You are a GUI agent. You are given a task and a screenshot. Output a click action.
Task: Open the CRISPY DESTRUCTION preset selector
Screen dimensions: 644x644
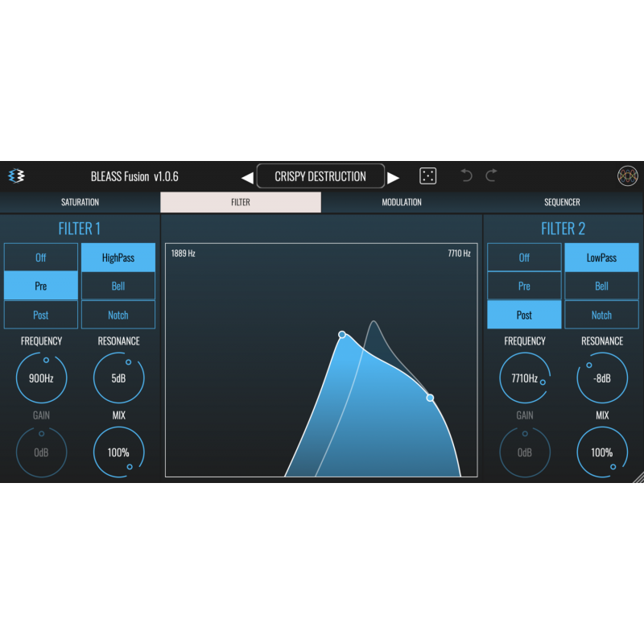click(320, 176)
